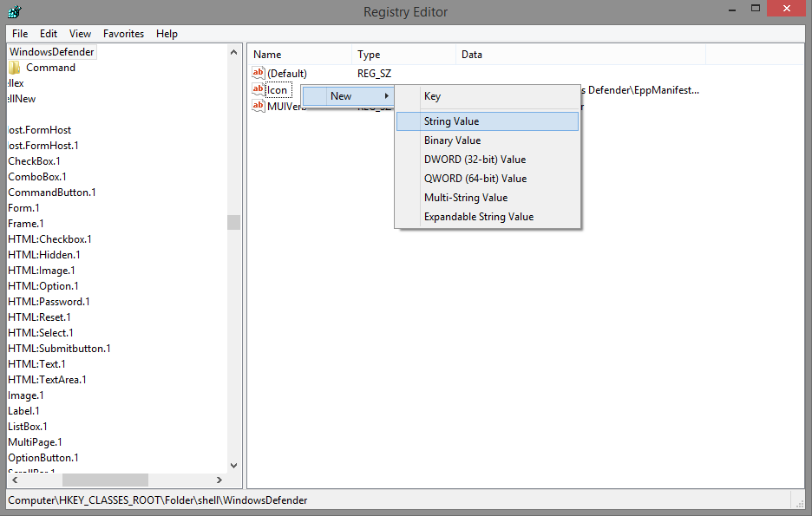Click the tree scroll down arrow
The image size is (812, 516).
(233, 466)
